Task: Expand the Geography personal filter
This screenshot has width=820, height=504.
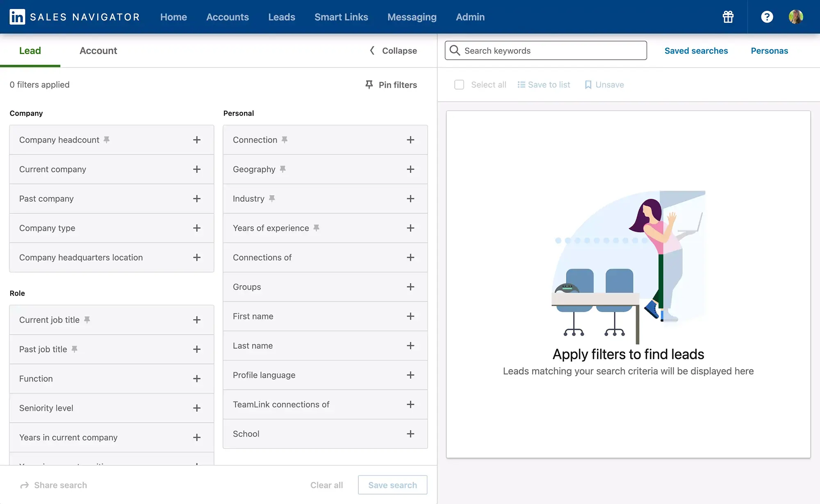Action: [x=410, y=168]
